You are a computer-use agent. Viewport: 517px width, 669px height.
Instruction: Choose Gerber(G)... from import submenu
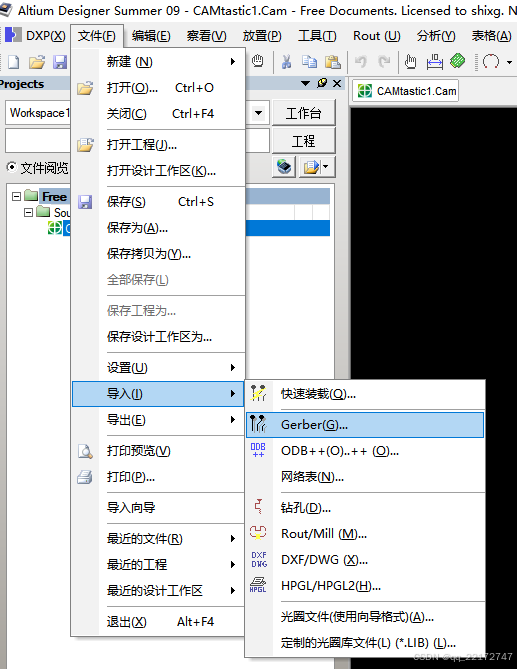click(365, 425)
